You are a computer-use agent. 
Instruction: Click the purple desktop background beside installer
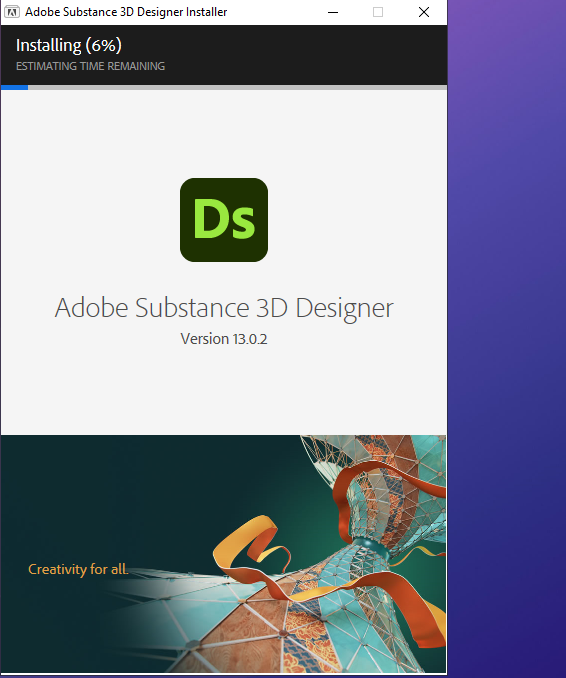pos(507,339)
